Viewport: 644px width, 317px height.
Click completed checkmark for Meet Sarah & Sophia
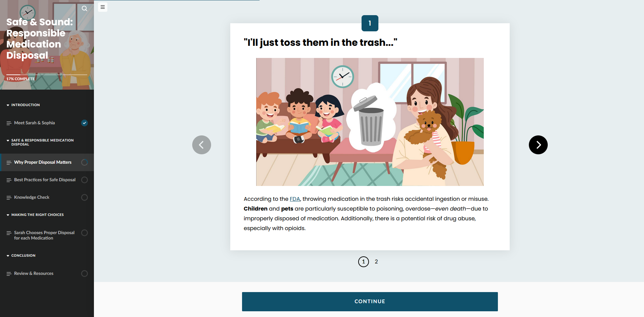coord(84,123)
